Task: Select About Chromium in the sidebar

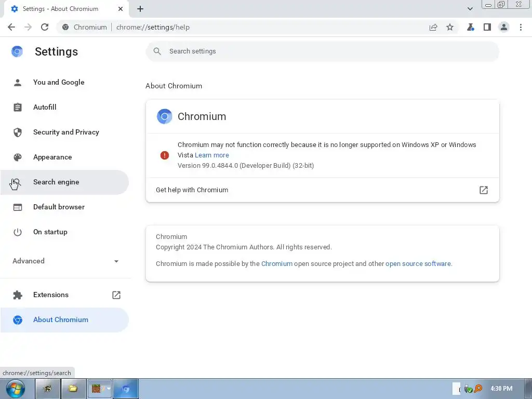Action: 64,320
